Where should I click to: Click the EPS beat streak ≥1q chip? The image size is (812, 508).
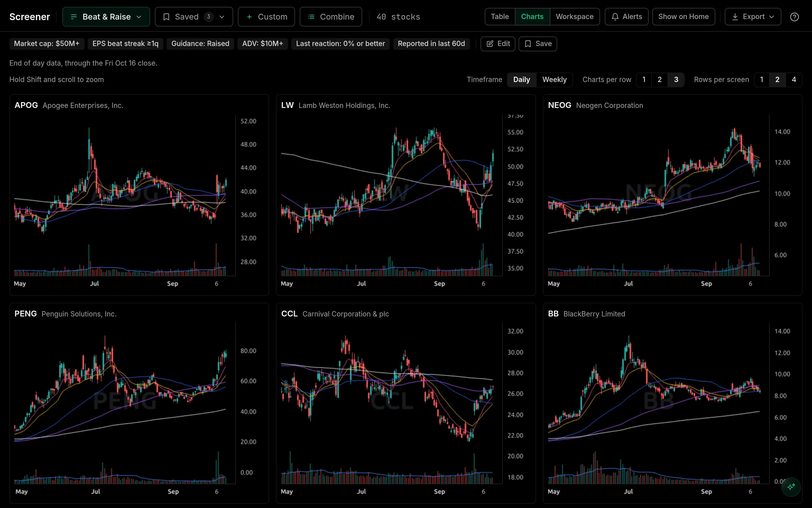tap(126, 44)
